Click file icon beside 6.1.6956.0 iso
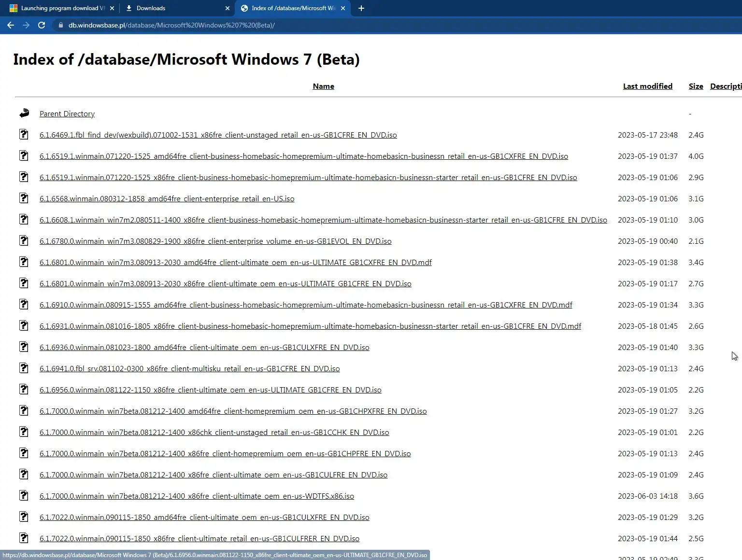This screenshot has height=560, width=742. pyautogui.click(x=24, y=389)
